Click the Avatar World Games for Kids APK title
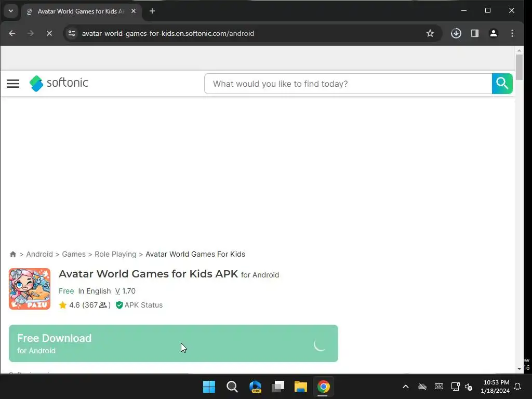Viewport: 532px width, 399px height. tap(148, 274)
